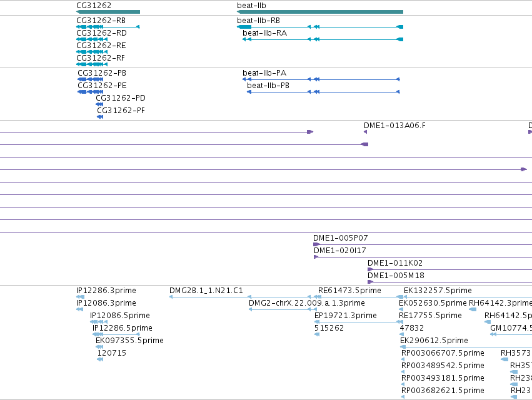
Task: Click the DME1-005M18 feature label
Action: (396, 276)
